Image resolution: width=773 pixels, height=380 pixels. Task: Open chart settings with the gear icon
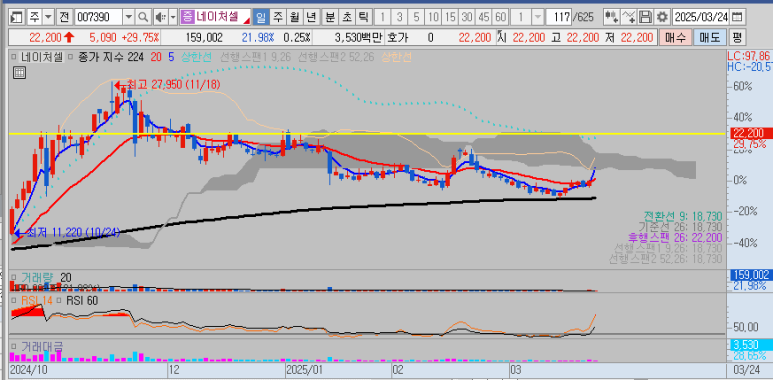(x=663, y=17)
